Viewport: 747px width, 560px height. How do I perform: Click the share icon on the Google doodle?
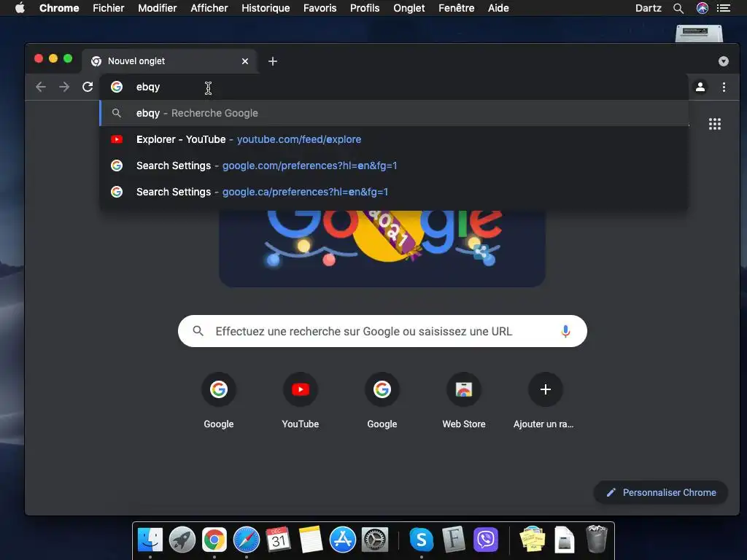click(481, 252)
